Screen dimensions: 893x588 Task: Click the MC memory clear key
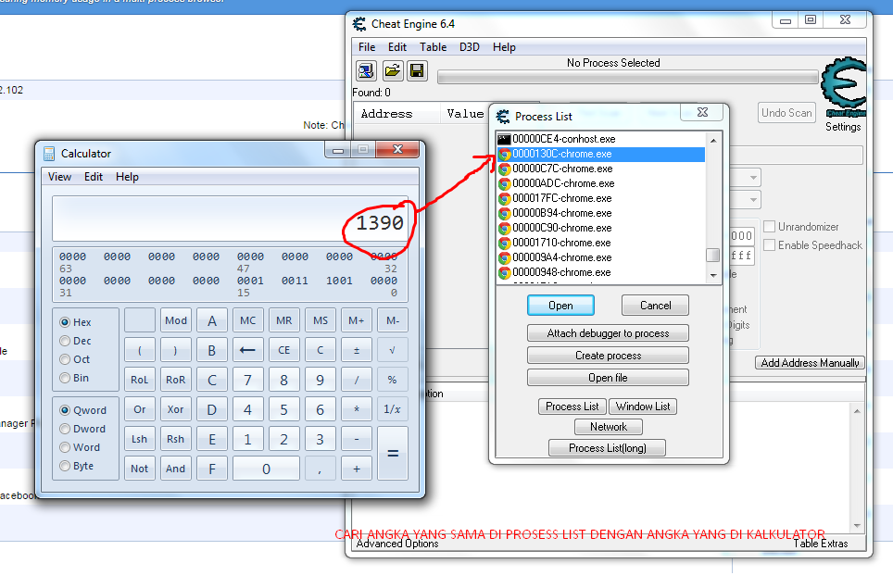pos(247,320)
